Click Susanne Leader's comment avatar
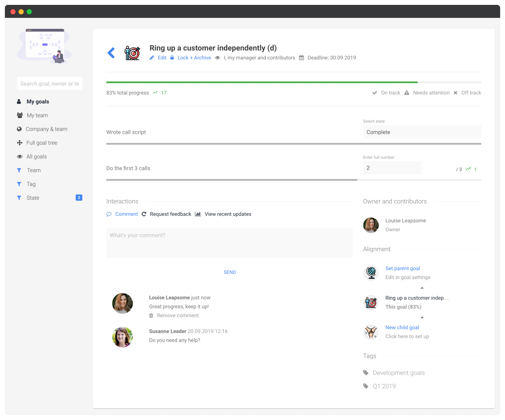This screenshot has width=505, height=420. (123, 337)
